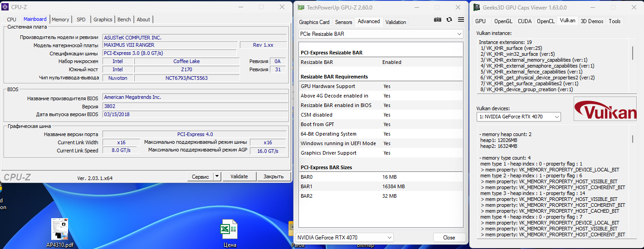
Task: Click the BAR1 16384 MB value
Action: click(394, 186)
